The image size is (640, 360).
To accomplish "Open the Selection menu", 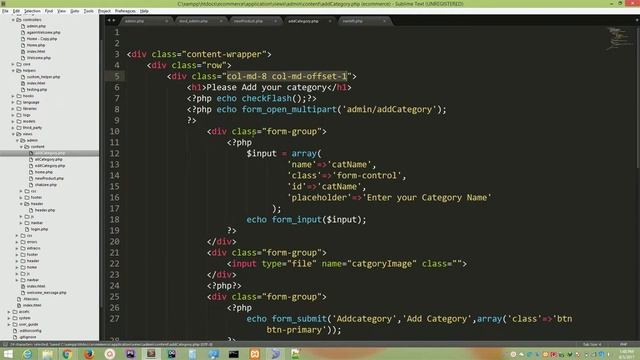I will tap(32, 11).
